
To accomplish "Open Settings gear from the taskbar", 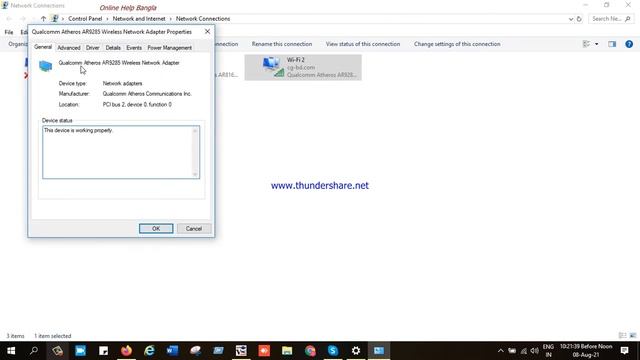I will point(356,351).
